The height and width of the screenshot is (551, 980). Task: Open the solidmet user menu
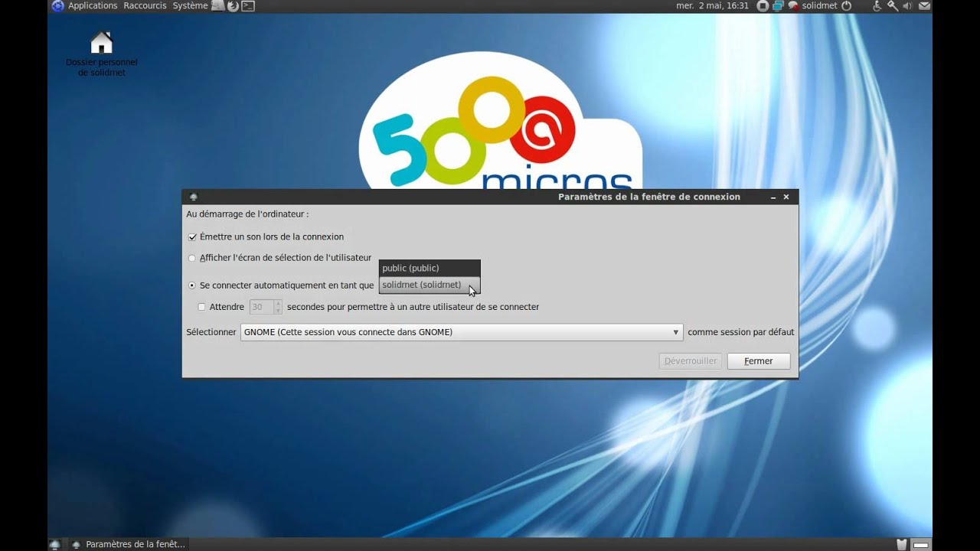tap(820, 6)
